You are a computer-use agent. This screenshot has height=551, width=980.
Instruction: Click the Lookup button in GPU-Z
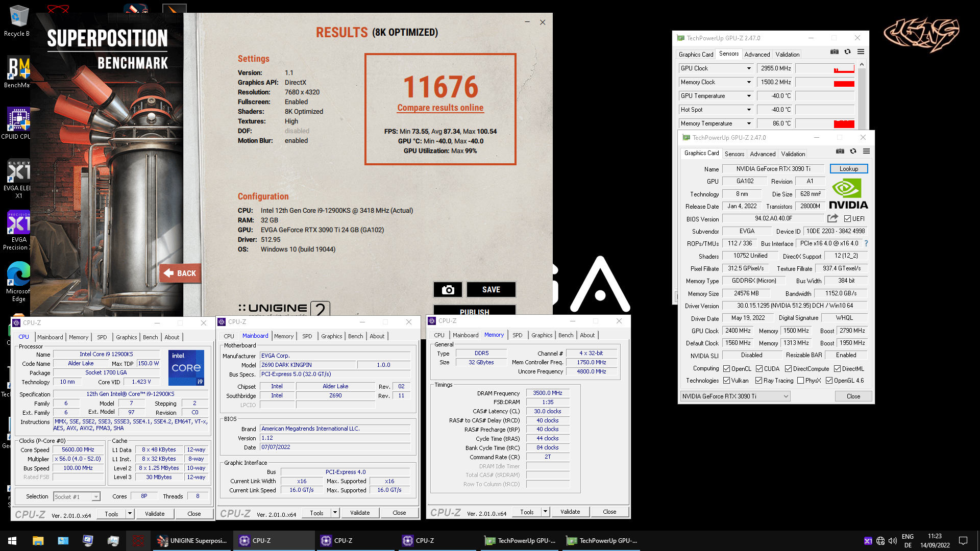pyautogui.click(x=848, y=169)
